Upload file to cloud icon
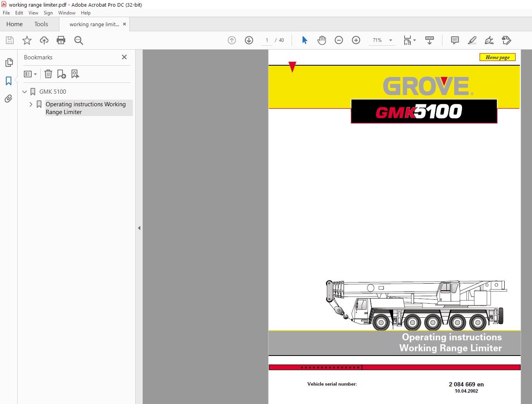Viewport: 532px width, 404px height. 44,40
